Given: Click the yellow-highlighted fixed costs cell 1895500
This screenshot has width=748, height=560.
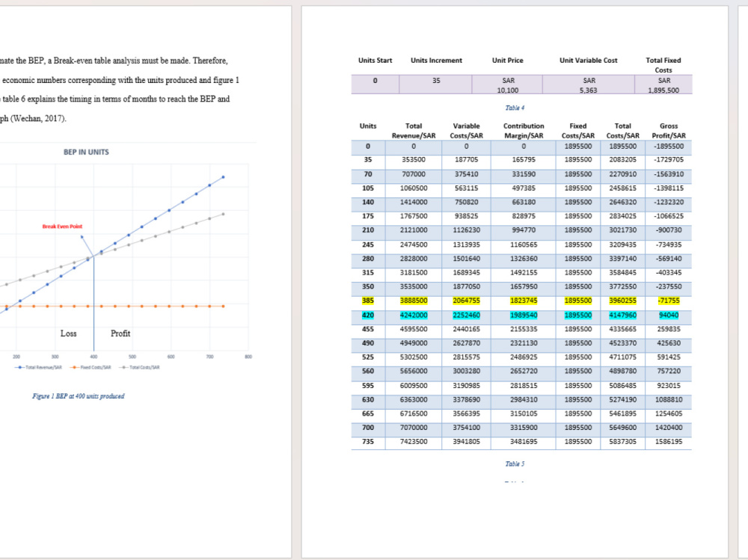Looking at the screenshot, I should [x=577, y=301].
